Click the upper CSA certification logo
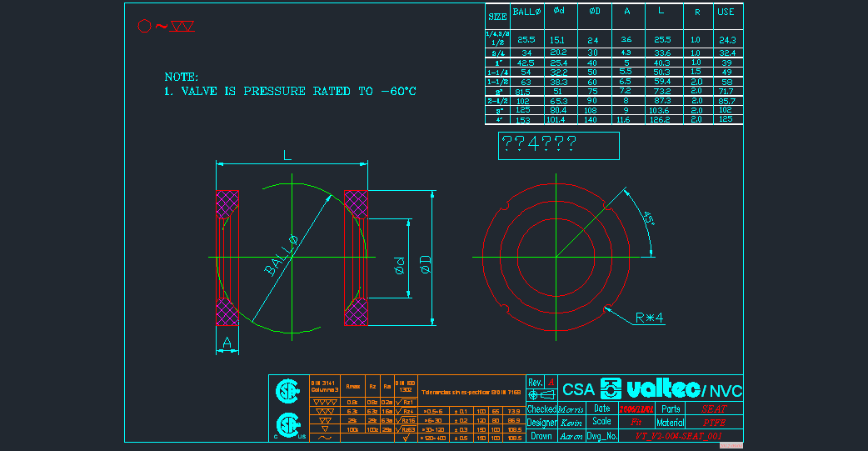 coord(287,390)
